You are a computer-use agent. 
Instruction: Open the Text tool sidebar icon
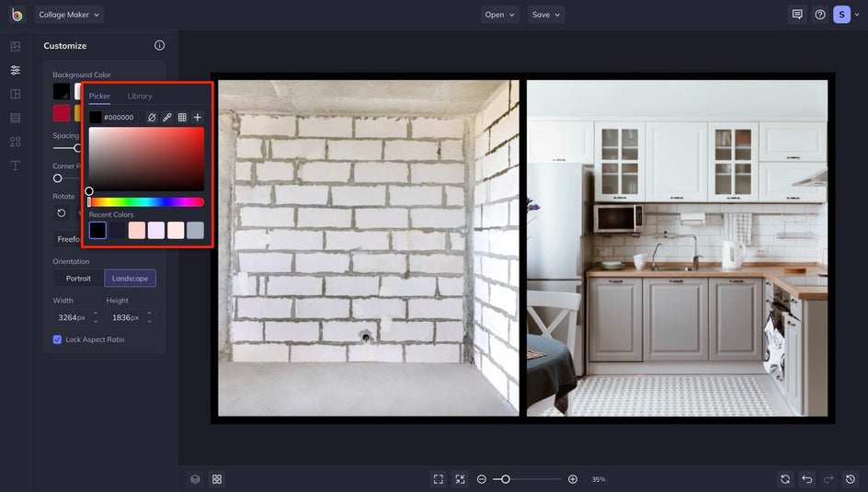point(16,166)
